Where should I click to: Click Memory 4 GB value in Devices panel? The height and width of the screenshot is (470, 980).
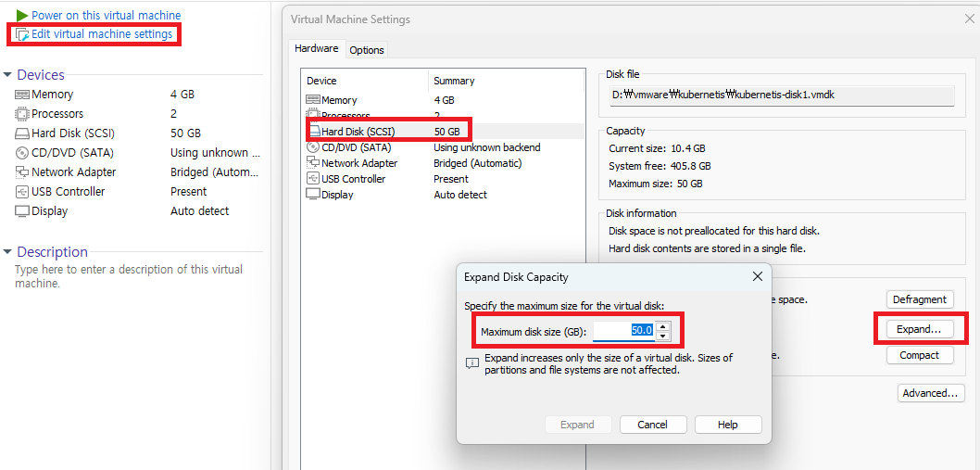click(x=182, y=95)
